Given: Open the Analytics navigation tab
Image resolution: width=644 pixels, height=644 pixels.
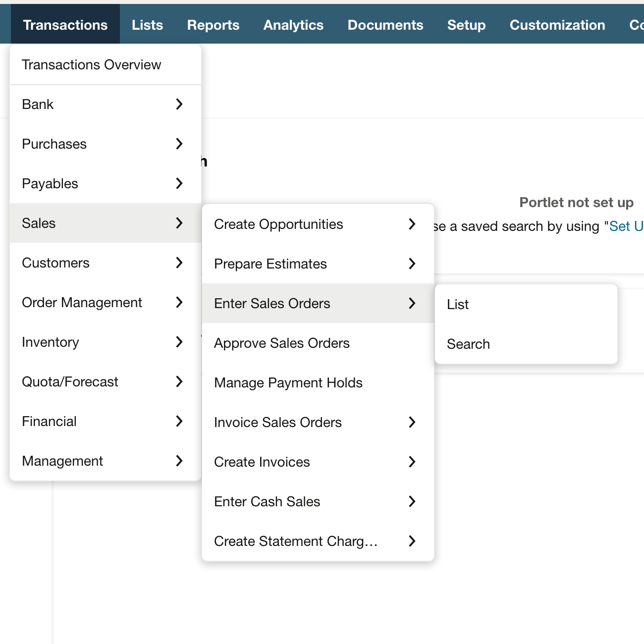Looking at the screenshot, I should tap(293, 25).
